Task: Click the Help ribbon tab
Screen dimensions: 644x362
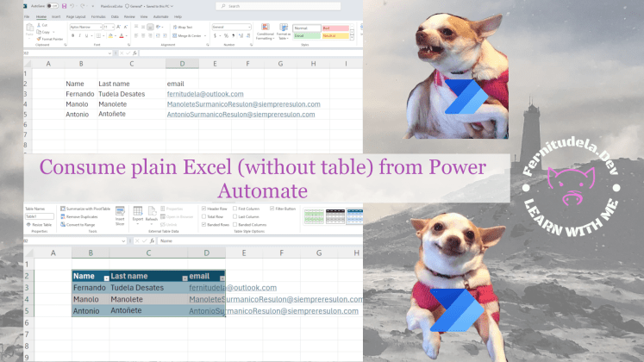Action: (178, 17)
